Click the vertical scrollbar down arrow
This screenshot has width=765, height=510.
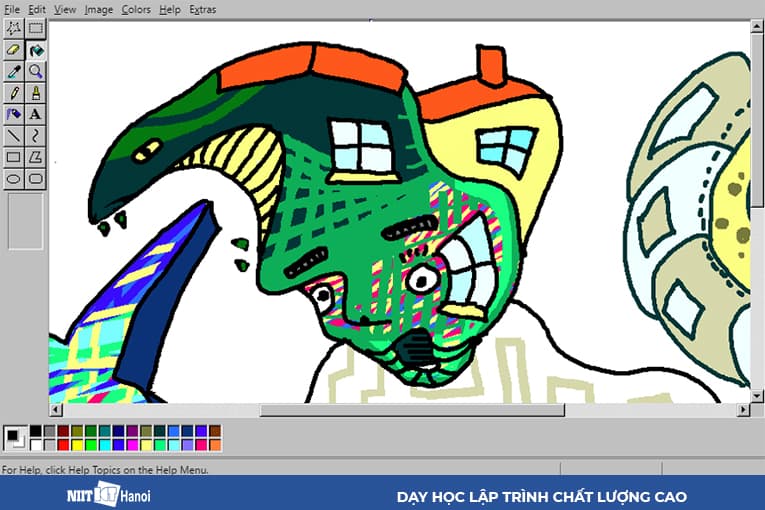[x=757, y=396]
